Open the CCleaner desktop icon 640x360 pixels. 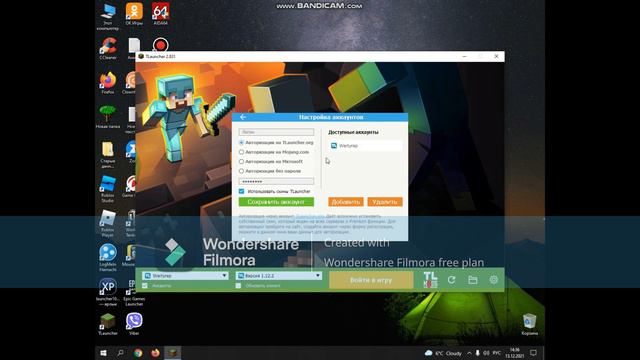click(x=108, y=48)
